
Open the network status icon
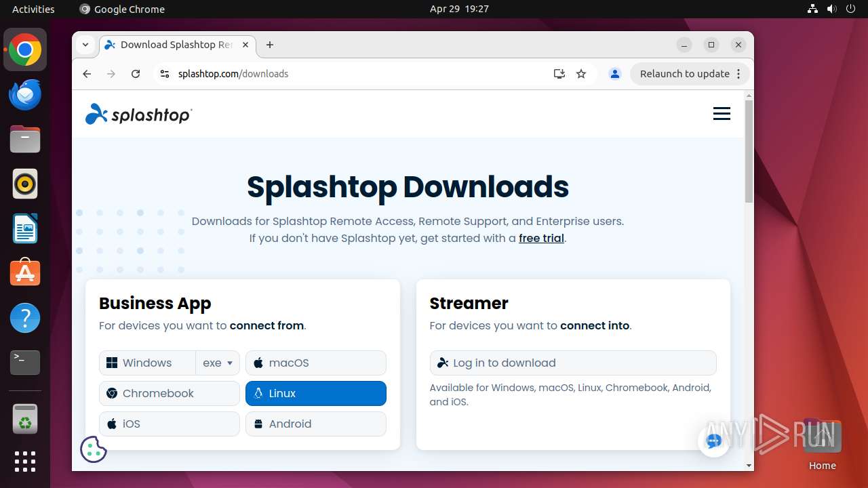click(x=813, y=9)
